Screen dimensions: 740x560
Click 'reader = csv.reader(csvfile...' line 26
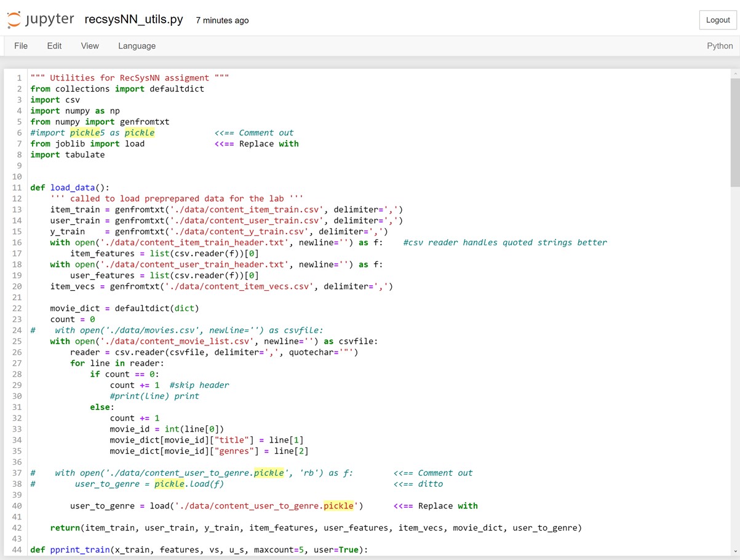click(214, 352)
